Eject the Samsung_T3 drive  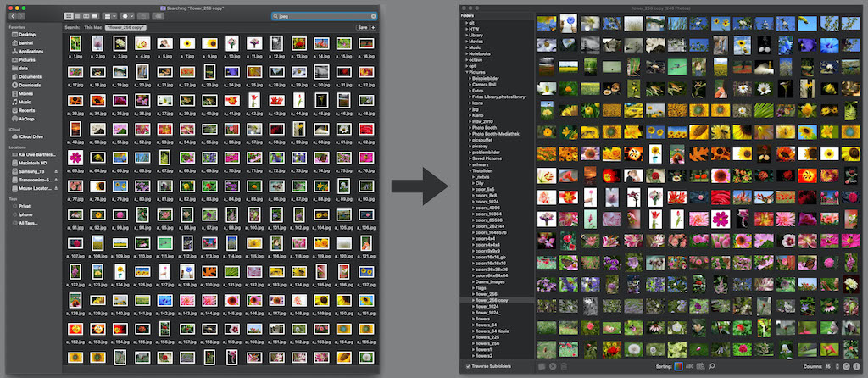pyautogui.click(x=55, y=171)
